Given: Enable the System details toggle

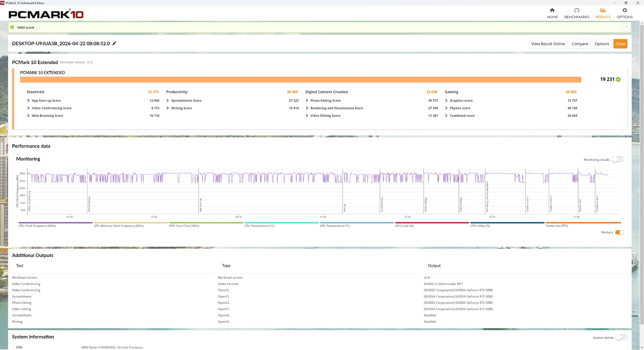Looking at the screenshot, I should click(621, 337).
